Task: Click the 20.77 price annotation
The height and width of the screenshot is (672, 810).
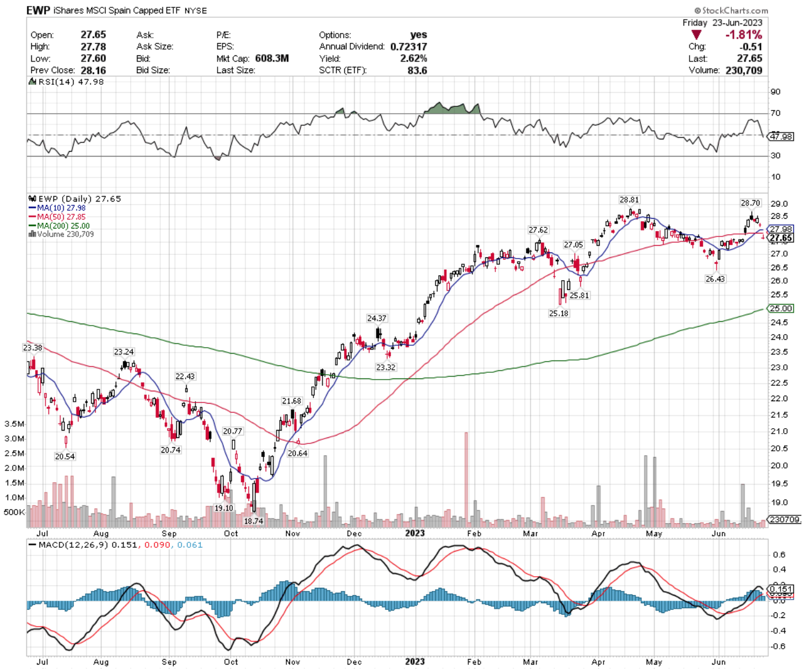Action: pyautogui.click(x=232, y=431)
